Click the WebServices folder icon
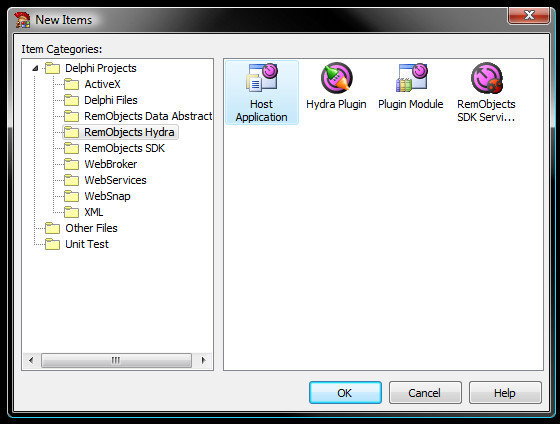The height and width of the screenshot is (424, 560). pos(71,180)
